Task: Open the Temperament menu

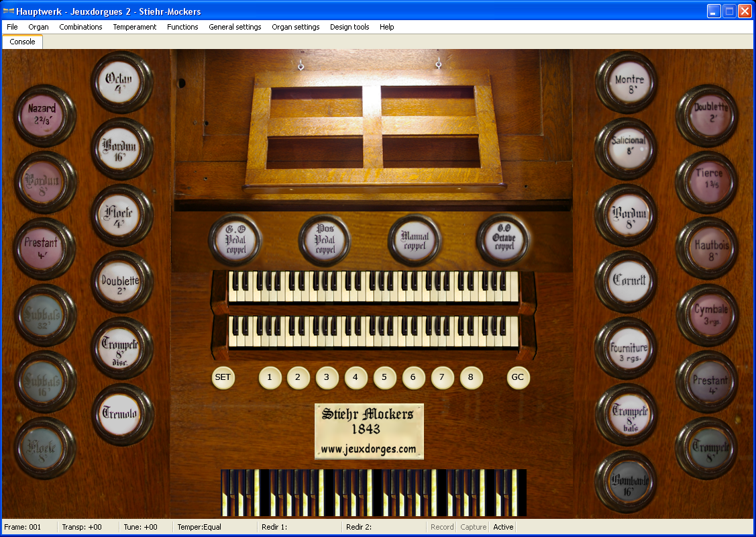Action: [135, 27]
